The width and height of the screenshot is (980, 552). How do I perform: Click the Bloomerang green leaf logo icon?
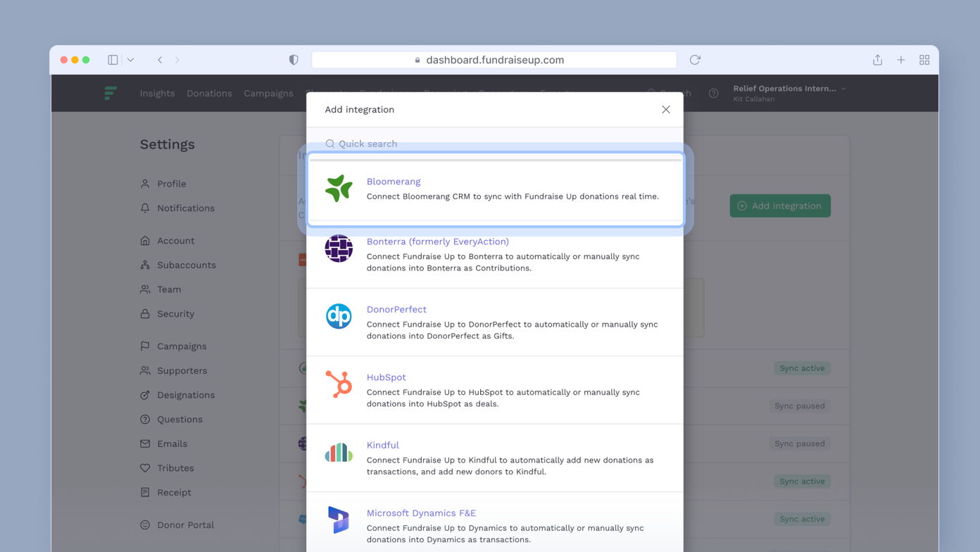(339, 188)
